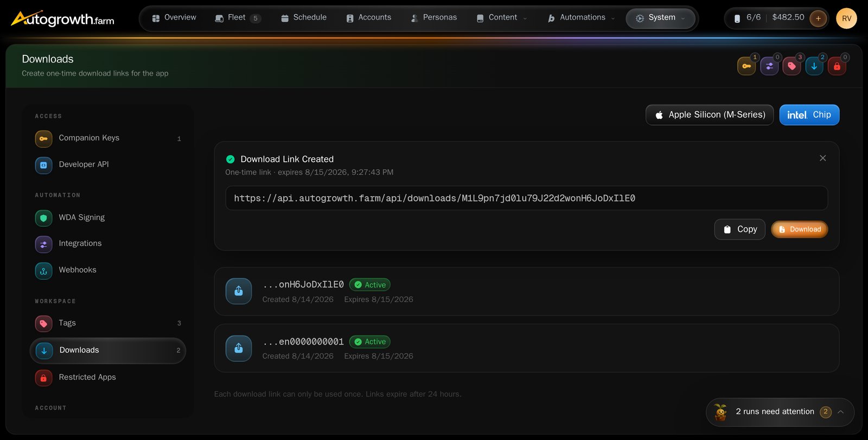Click the Restricted Apps lock icon

43,378
